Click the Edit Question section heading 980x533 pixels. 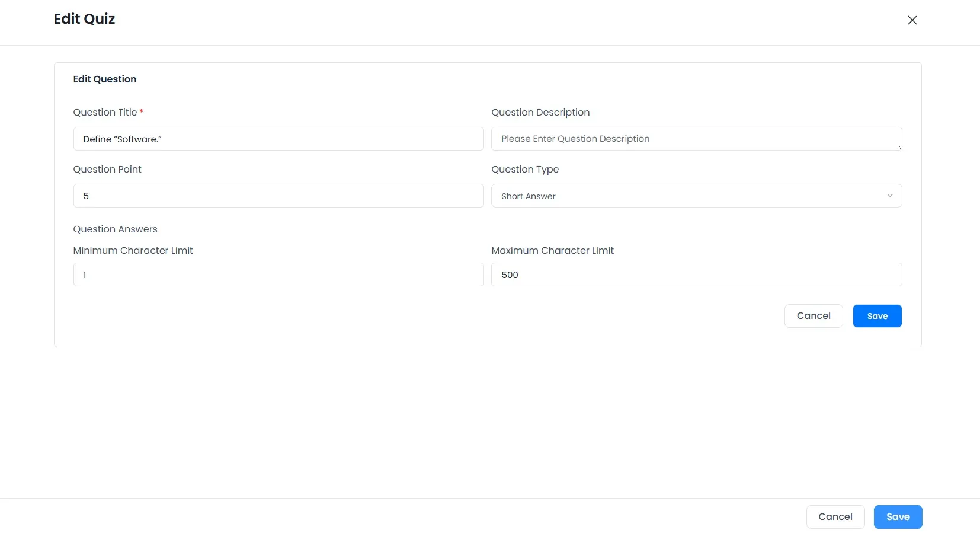(105, 79)
